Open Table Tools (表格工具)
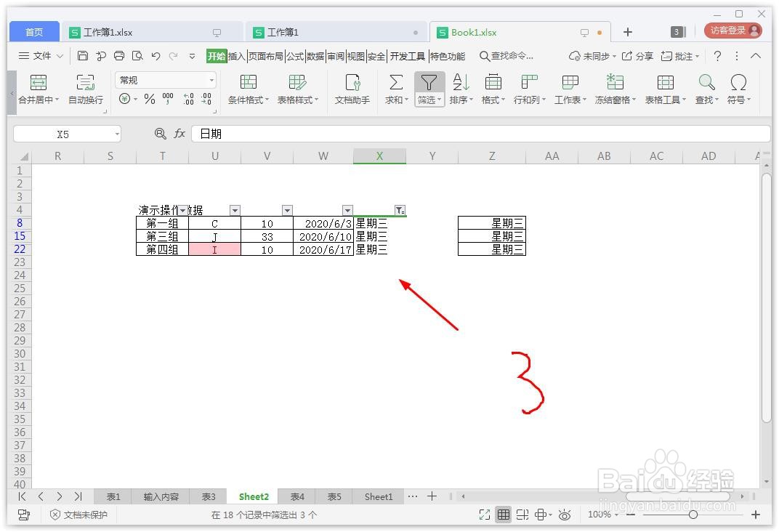 (665, 89)
